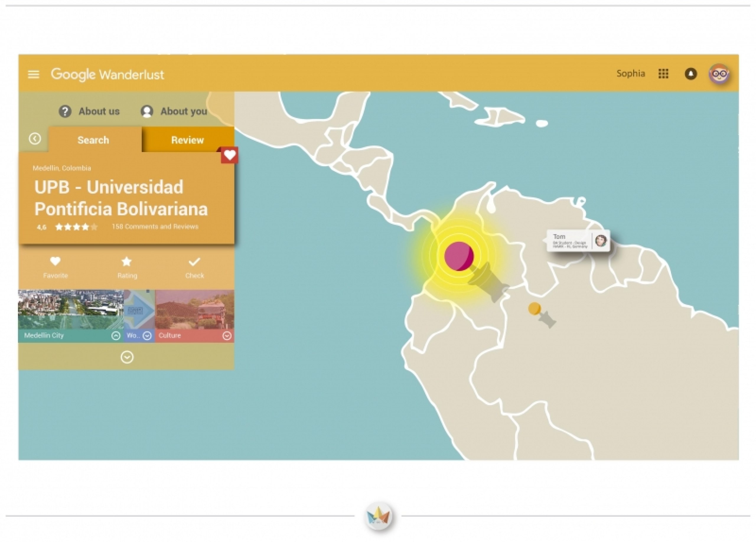Open the notifications bell icon
The image size is (756, 542).
(x=691, y=74)
